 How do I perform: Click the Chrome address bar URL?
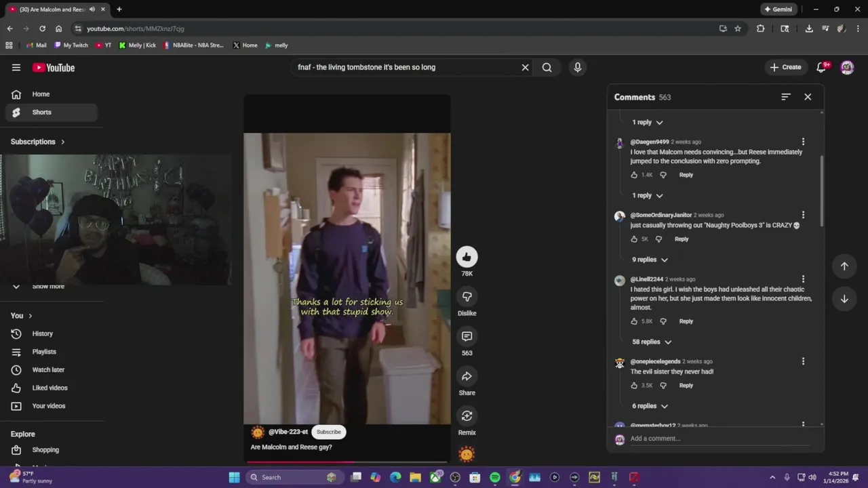(136, 28)
